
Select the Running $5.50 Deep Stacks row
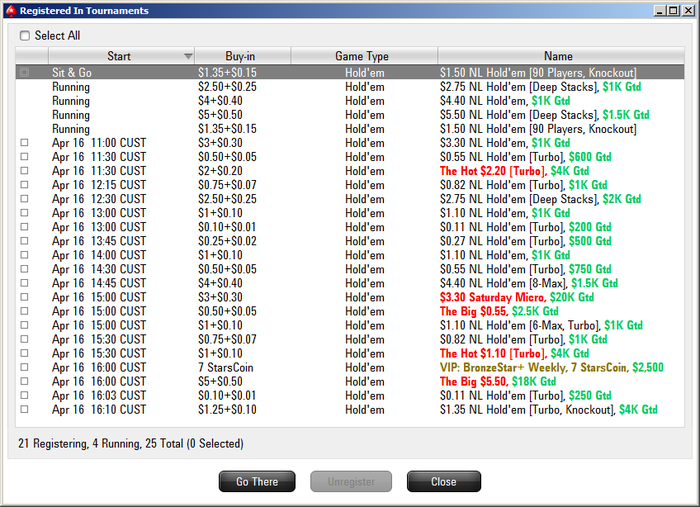[350, 115]
